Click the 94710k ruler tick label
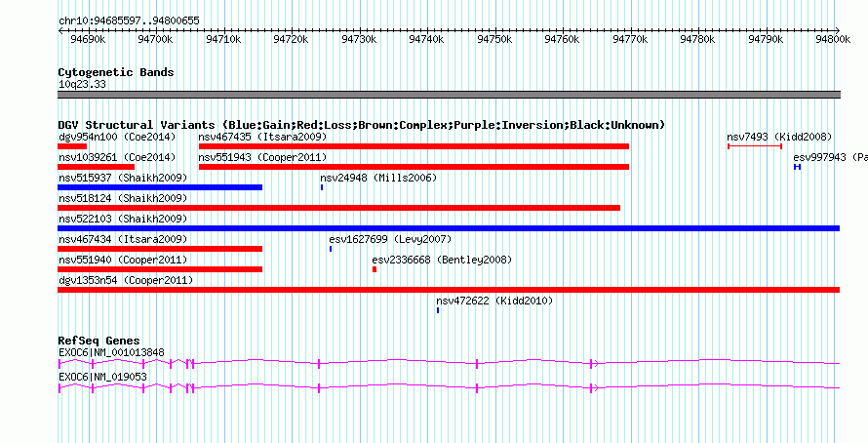This screenshot has height=443, width=868. point(224,39)
